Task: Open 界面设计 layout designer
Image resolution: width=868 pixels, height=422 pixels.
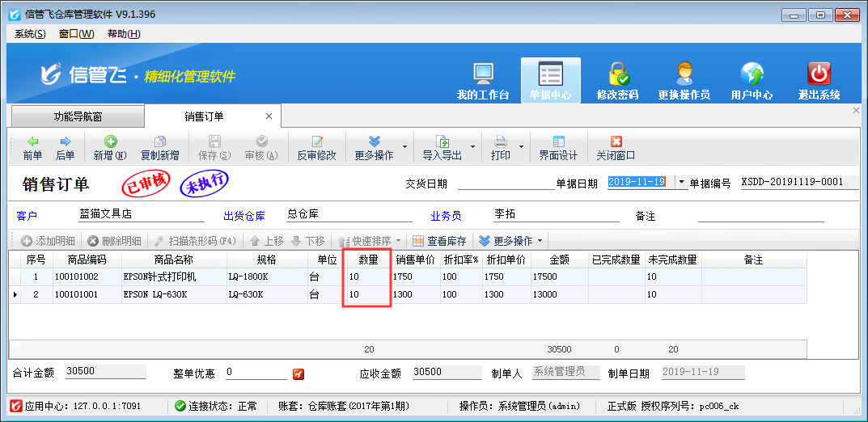Action: coord(558,147)
